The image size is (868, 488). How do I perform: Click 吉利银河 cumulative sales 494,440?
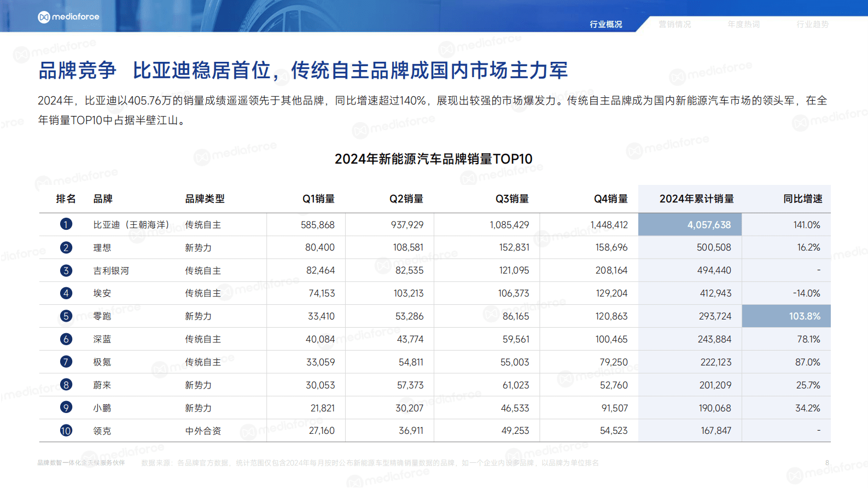714,271
